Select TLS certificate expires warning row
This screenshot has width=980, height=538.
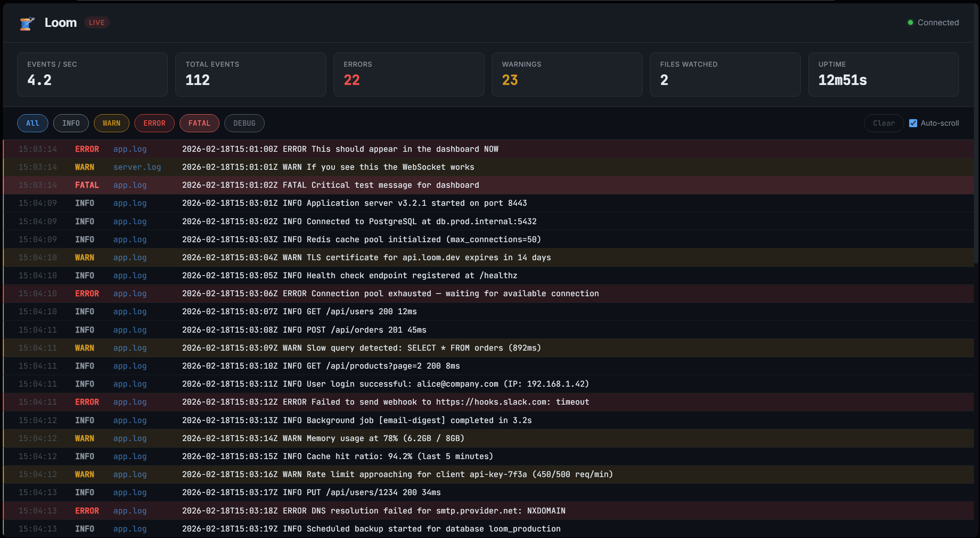[488, 258]
